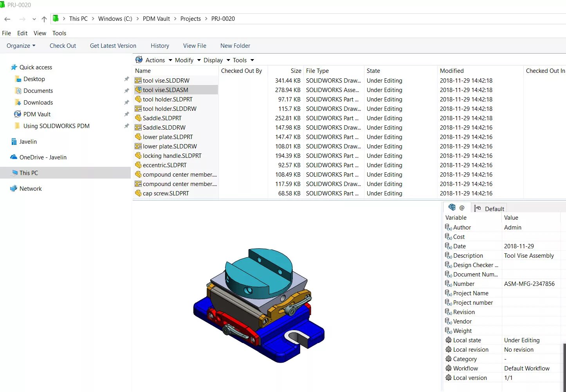Open the File menu
Image resolution: width=566 pixels, height=392 pixels.
pyautogui.click(x=6, y=33)
